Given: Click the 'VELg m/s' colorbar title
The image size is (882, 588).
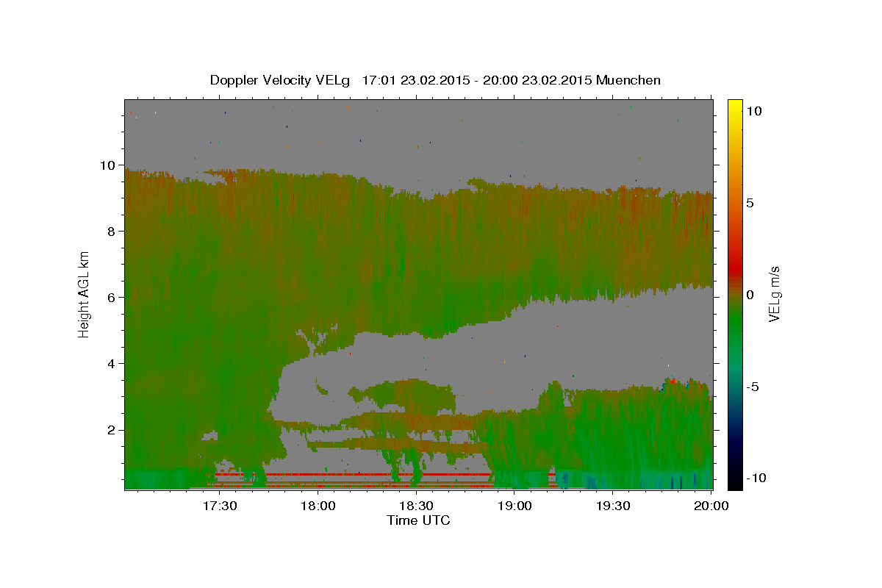Looking at the screenshot, I should [775, 293].
